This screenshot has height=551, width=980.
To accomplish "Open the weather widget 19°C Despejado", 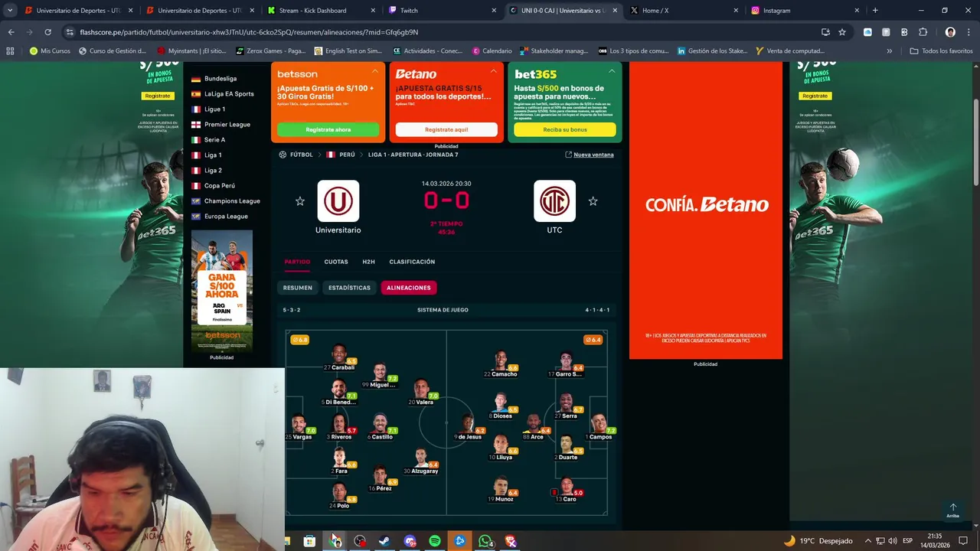I will (818, 541).
